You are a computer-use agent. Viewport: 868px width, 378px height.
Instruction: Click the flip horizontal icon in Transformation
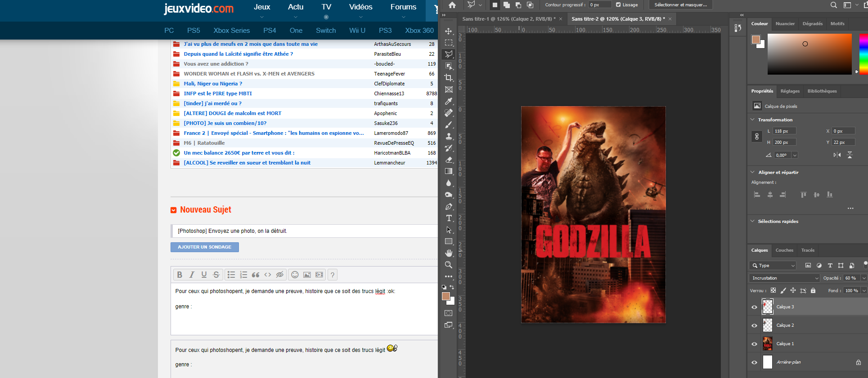click(x=837, y=155)
